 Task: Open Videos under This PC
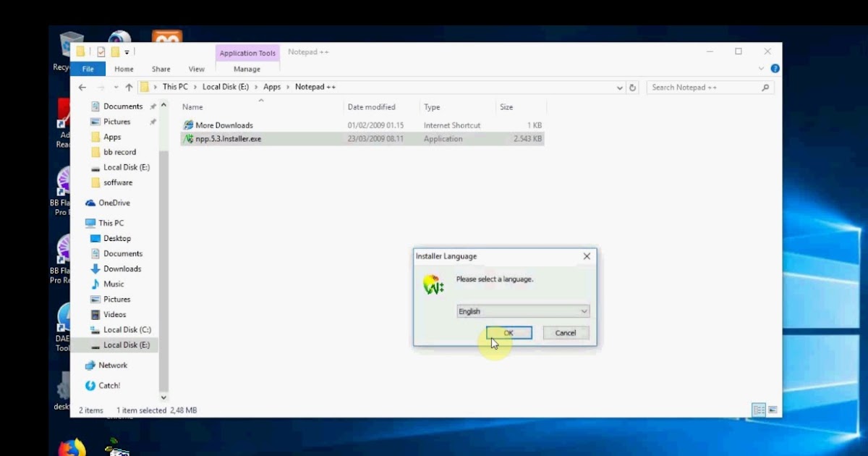click(114, 314)
